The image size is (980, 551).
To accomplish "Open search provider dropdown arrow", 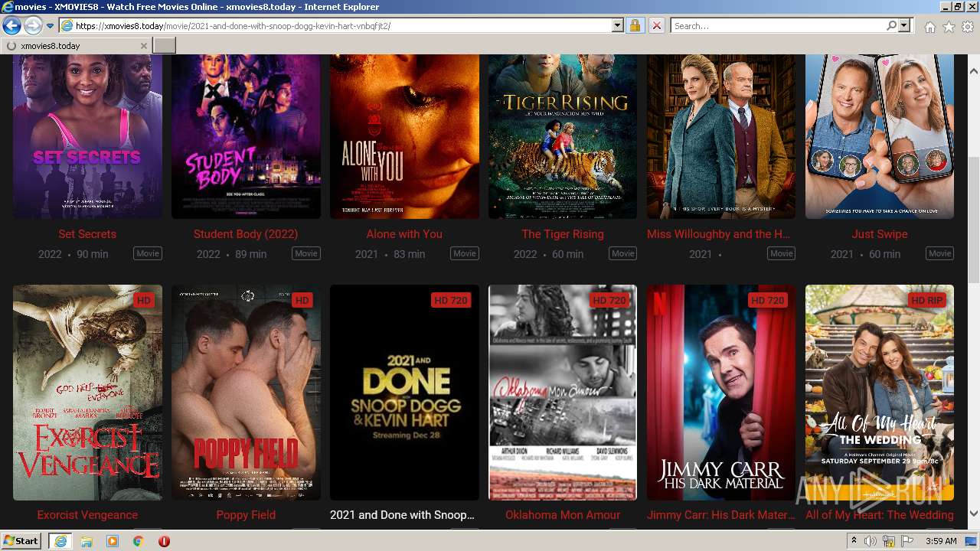I will 904,26.
